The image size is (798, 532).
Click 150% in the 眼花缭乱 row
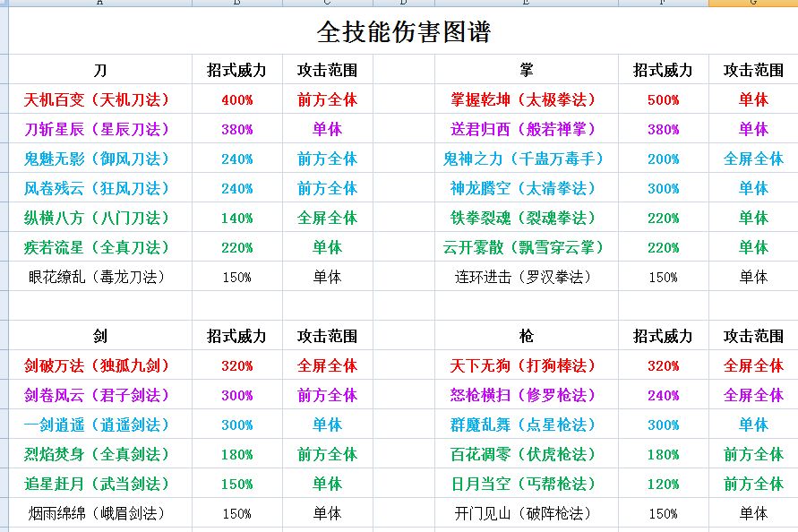coord(237,277)
